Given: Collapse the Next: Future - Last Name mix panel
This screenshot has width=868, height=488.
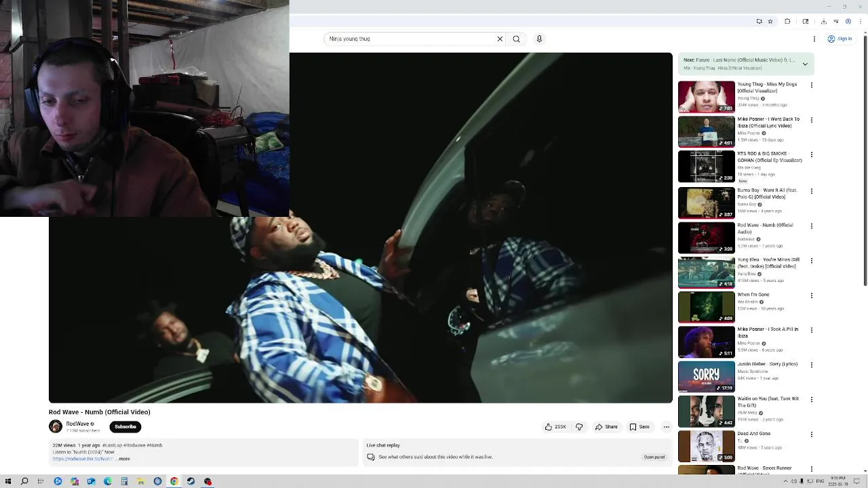Looking at the screenshot, I should pyautogui.click(x=805, y=64).
